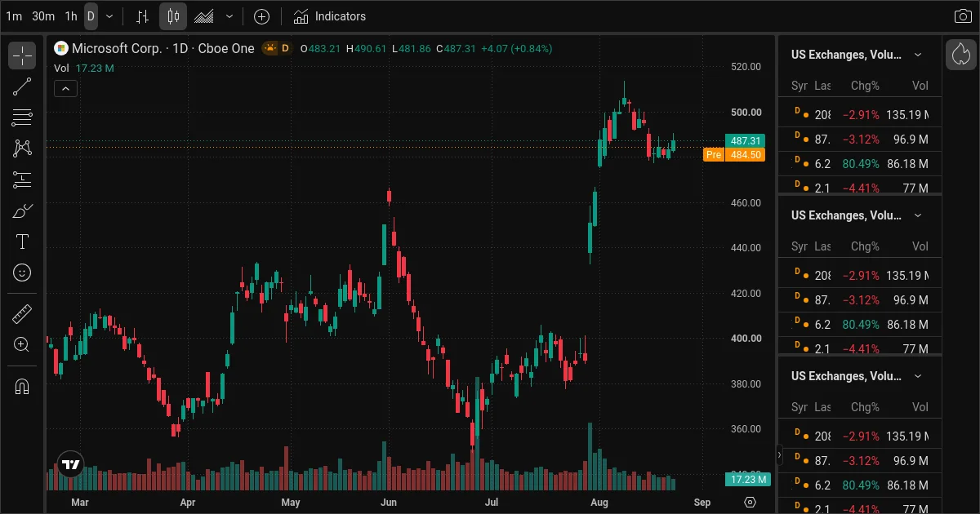980x514 pixels.
Task: Click the Mar label on the time axis
Action: click(x=80, y=503)
